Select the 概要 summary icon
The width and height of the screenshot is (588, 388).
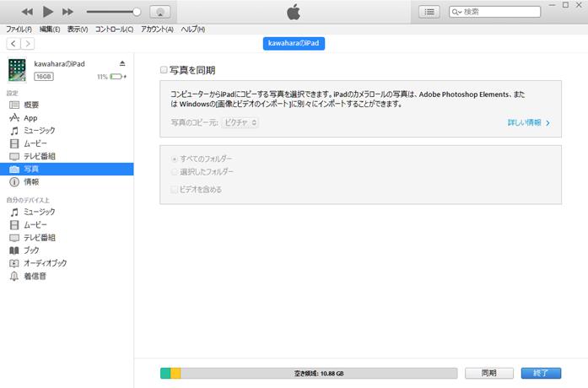(x=14, y=105)
